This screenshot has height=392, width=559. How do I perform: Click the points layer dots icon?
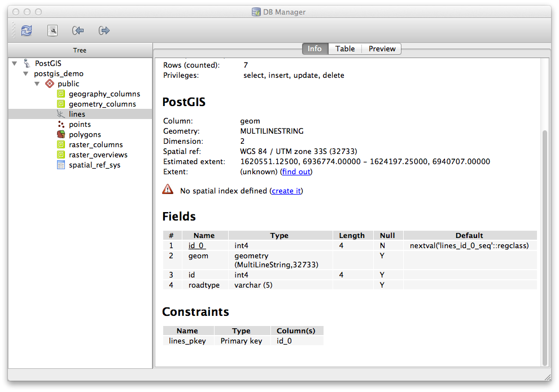[x=61, y=124]
